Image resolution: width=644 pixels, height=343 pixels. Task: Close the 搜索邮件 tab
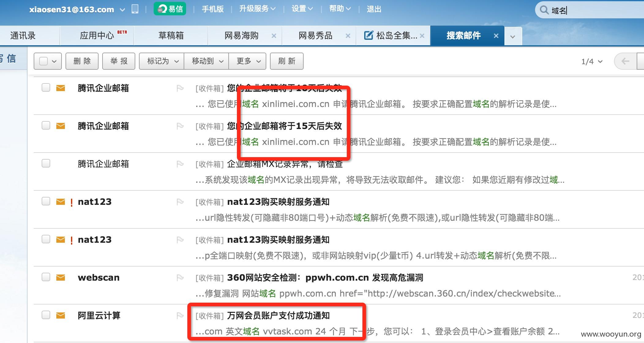point(496,36)
